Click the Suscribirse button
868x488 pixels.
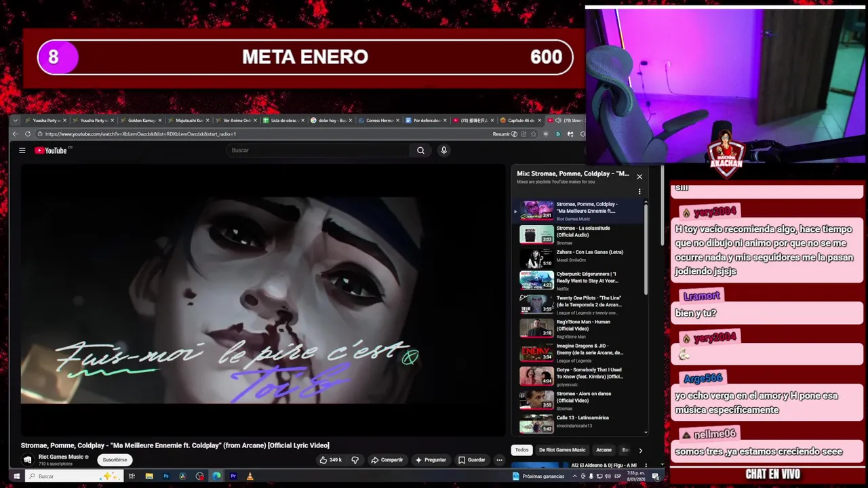[x=115, y=460]
